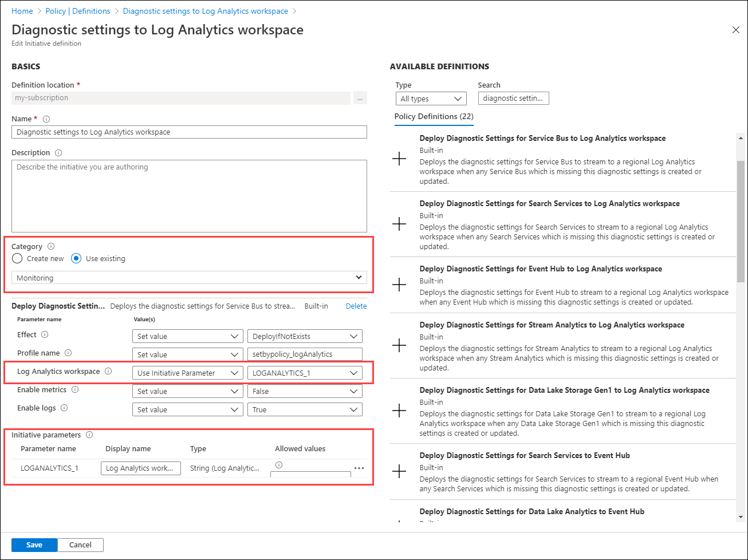Add Data Lake Storage Gen1 definition

click(399, 411)
